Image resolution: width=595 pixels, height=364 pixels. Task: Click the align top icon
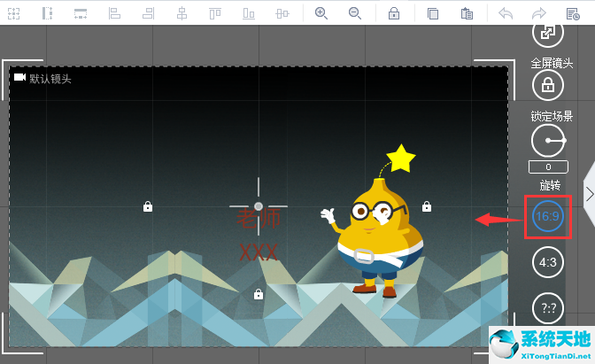point(215,13)
